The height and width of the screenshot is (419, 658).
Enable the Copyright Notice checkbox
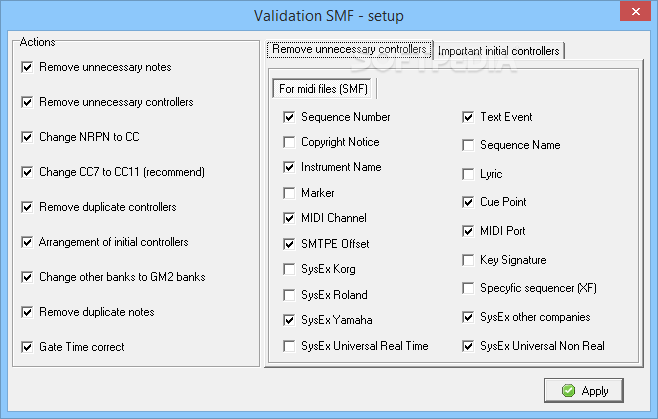point(289,142)
